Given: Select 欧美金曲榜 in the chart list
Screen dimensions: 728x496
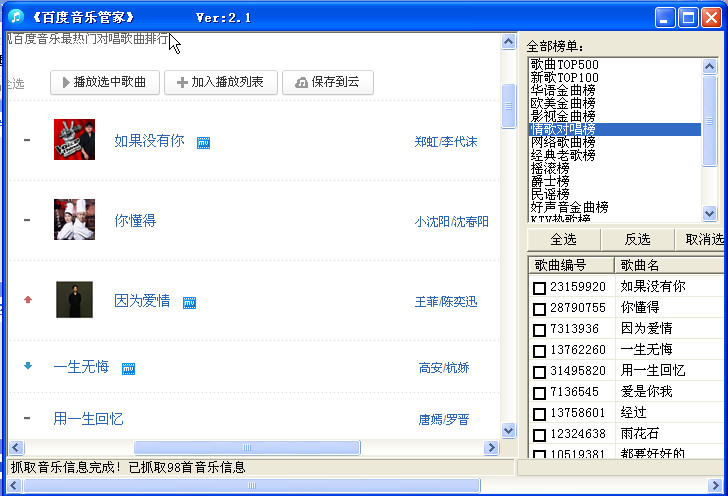Looking at the screenshot, I should coord(615,103).
